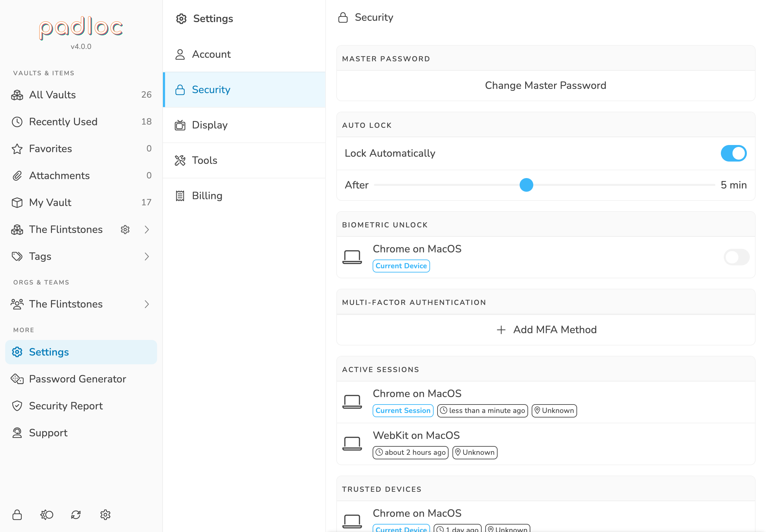The image size is (766, 532).
Task: Click laptop icon of WebKit on MacOS session
Action: point(352,444)
